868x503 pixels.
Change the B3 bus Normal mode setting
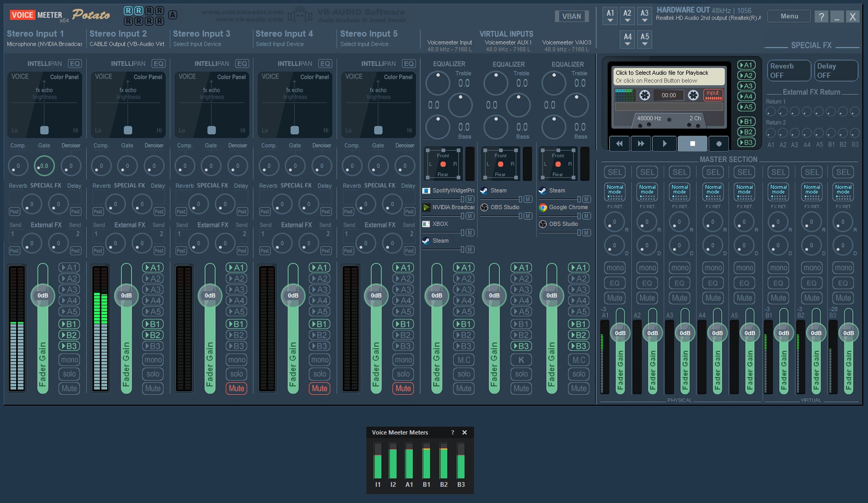click(843, 192)
